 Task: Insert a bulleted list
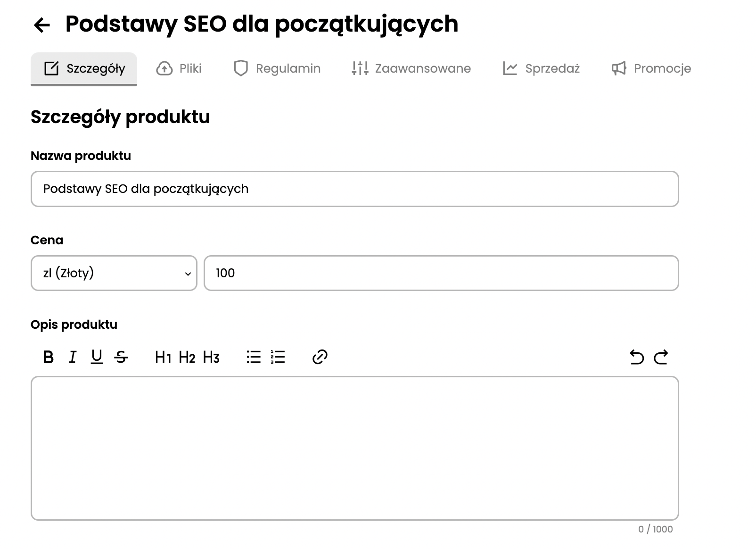pos(254,357)
